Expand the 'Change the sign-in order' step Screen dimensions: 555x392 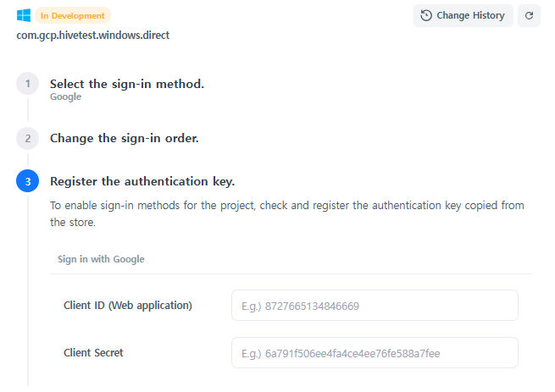pos(125,138)
